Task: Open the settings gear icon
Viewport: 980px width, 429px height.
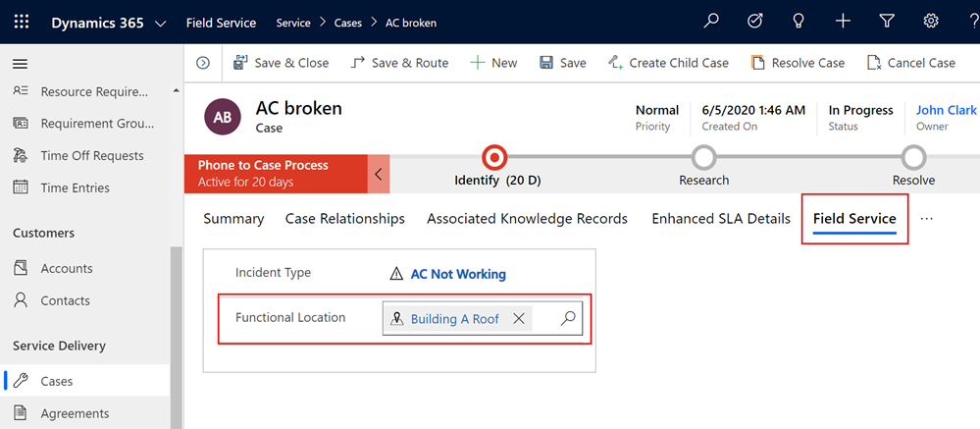Action: [x=931, y=22]
